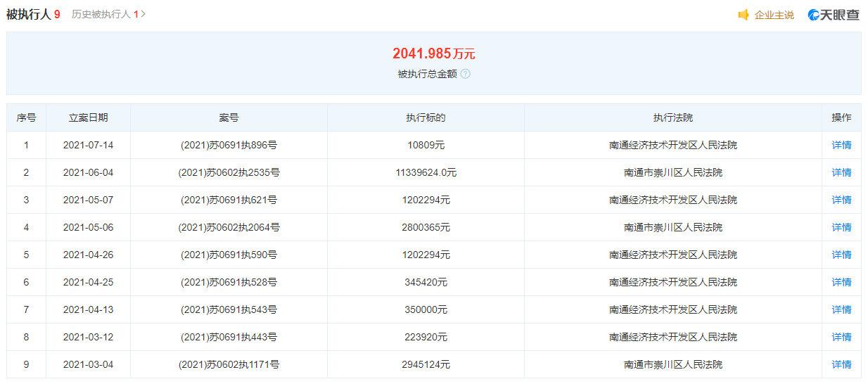
Task: Click the date 2021-05-06
Action: 88,227
